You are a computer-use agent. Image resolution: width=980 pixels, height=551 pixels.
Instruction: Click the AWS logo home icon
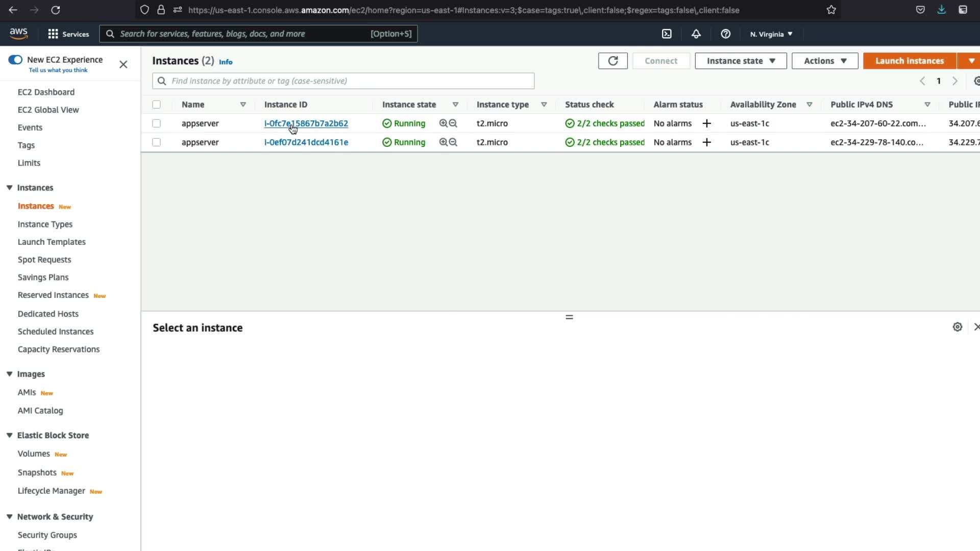19,33
